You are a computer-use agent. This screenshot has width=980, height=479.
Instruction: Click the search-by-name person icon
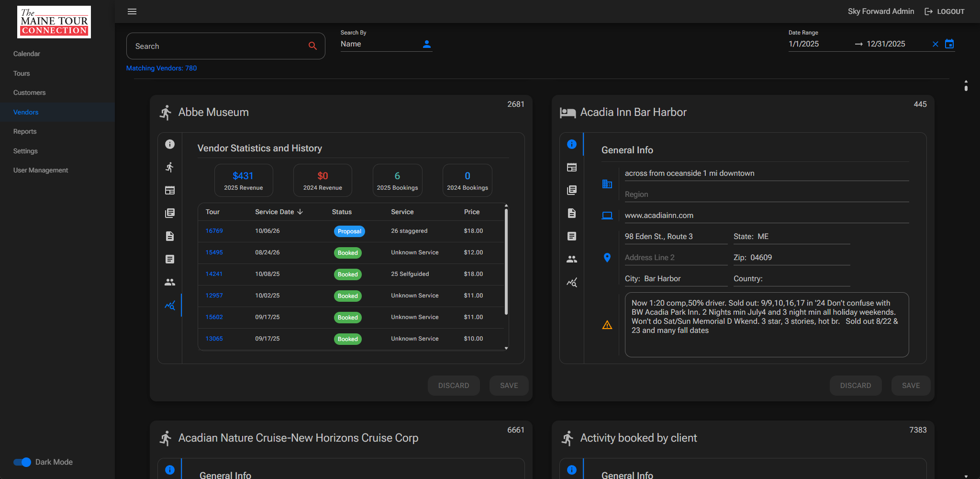pos(426,44)
